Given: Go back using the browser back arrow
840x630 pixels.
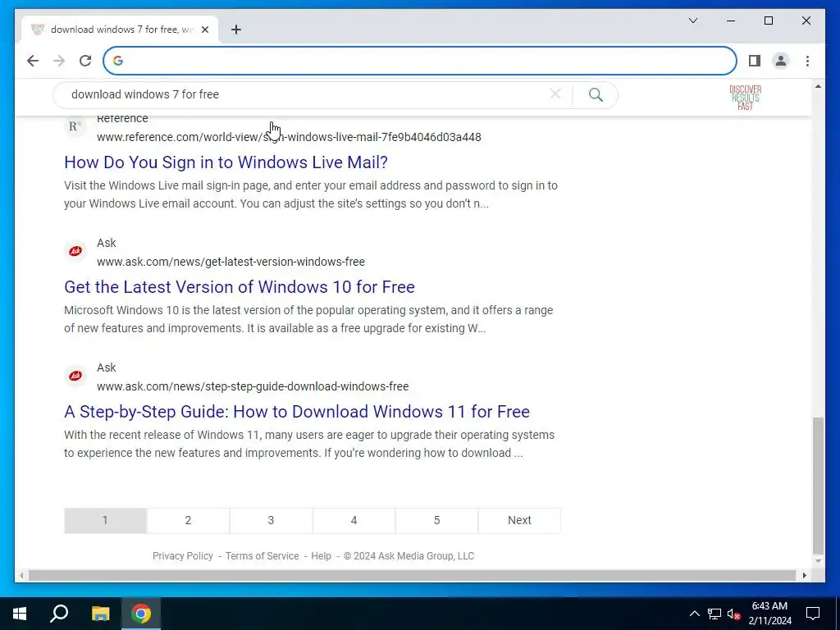Looking at the screenshot, I should click(x=33, y=61).
